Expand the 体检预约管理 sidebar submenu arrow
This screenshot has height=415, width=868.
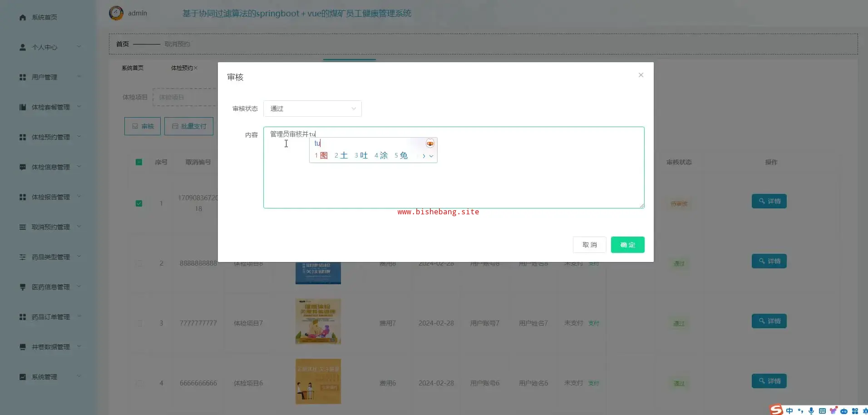(79, 137)
